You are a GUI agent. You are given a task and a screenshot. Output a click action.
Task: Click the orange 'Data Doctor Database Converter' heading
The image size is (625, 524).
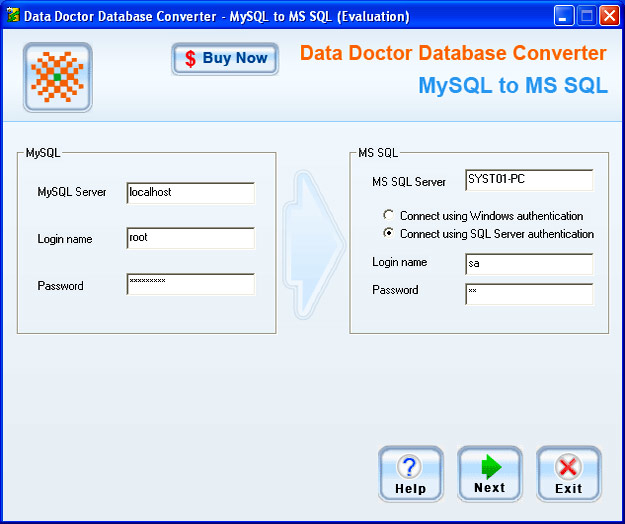tap(453, 53)
